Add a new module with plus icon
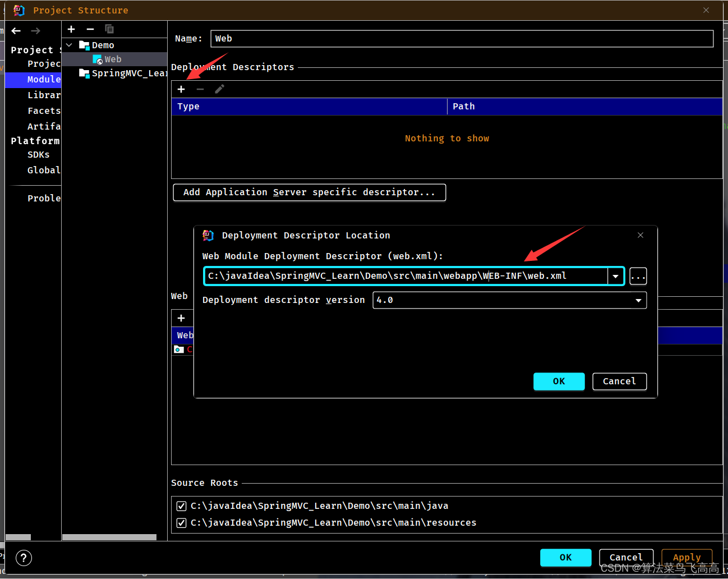This screenshot has height=579, width=728. pos(71,29)
